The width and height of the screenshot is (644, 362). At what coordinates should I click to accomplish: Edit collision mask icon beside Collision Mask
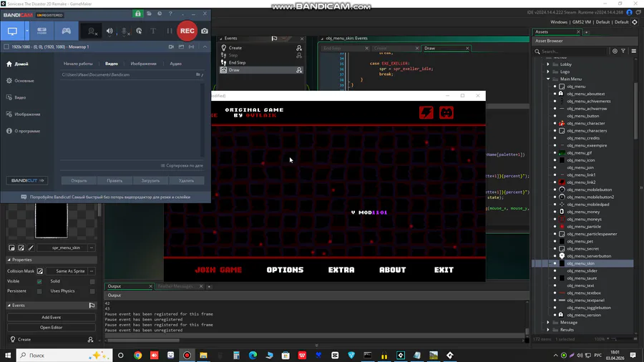click(40, 271)
